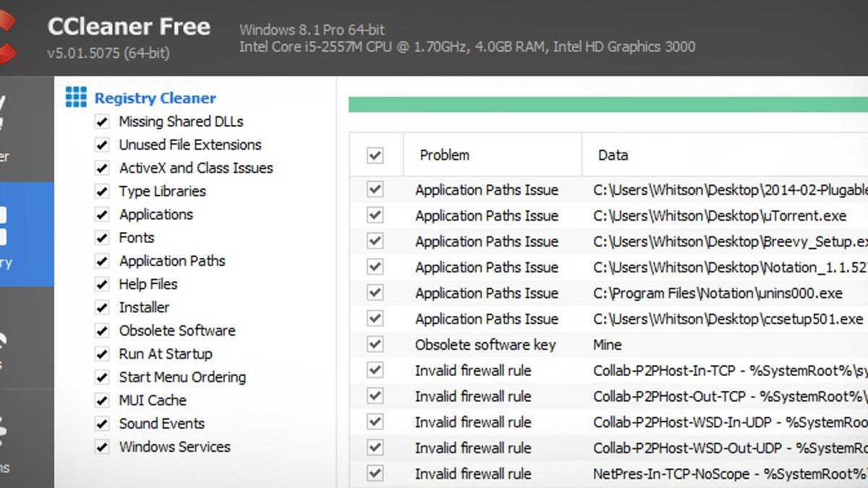Select the Collab-P2PHost-In-TCP data entry
This screenshot has width=868, height=488.
(x=731, y=371)
